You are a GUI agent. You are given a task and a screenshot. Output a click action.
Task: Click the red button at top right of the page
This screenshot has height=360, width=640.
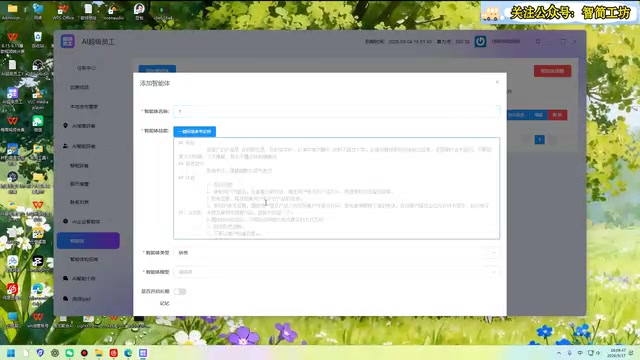552,71
